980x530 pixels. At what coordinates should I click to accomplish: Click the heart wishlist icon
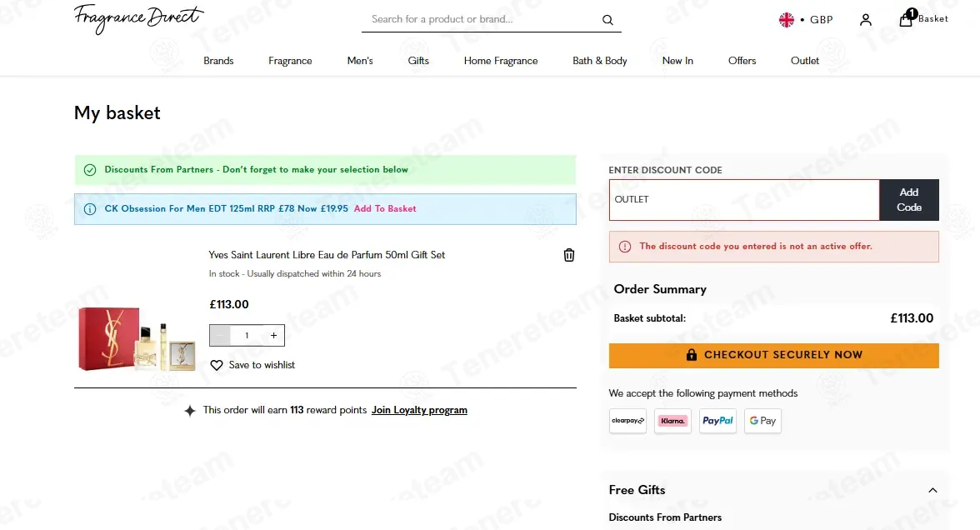pos(217,365)
